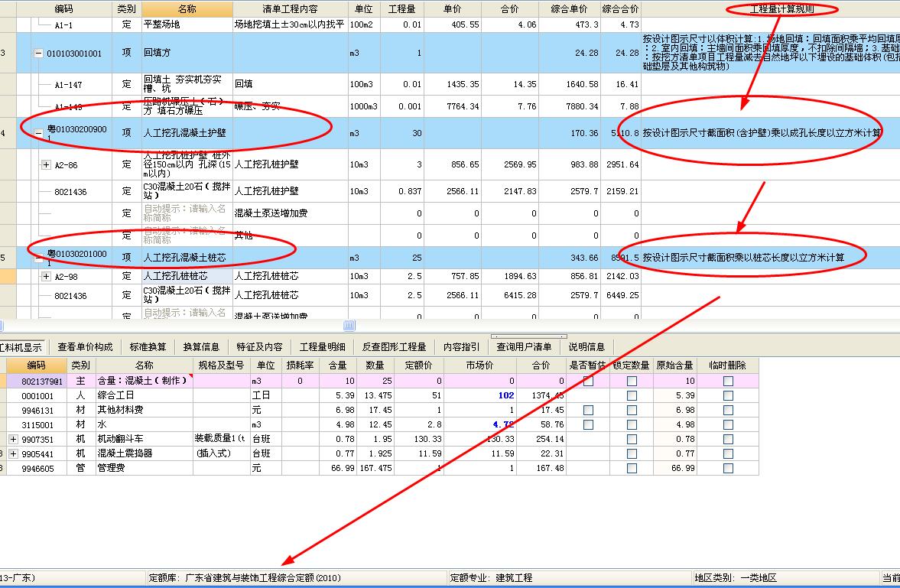Tick 锁定数量 for 混凝土震捣器 row
900x588 pixels.
(x=632, y=453)
